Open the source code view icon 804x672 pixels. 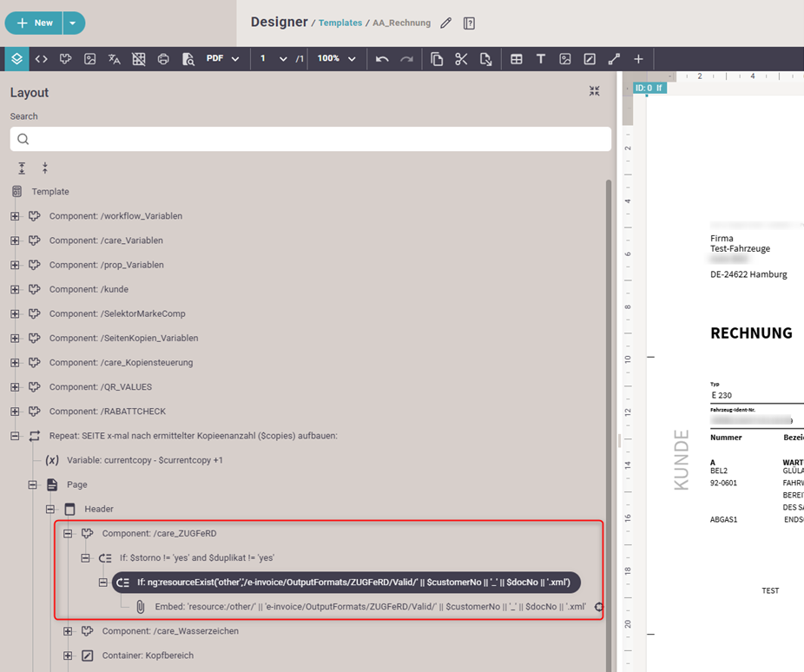(x=41, y=59)
